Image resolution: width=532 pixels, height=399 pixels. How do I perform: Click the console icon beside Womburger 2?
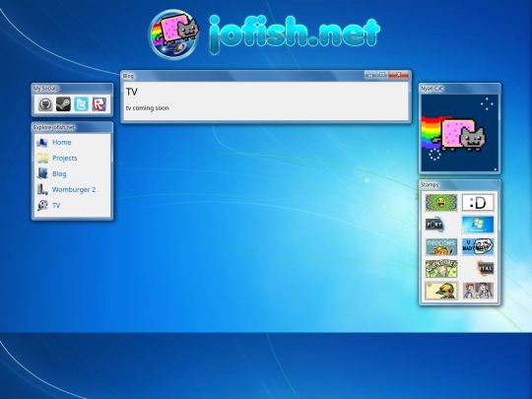click(42, 190)
